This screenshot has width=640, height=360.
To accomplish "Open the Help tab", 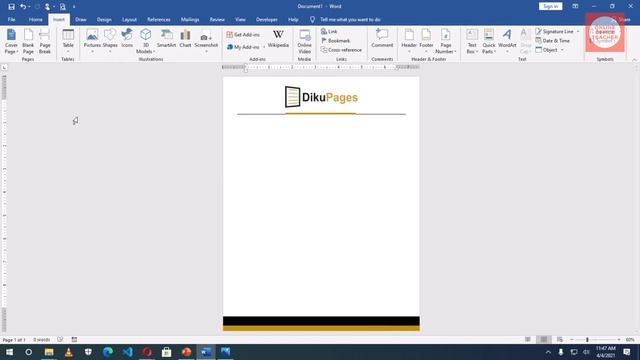I will 293,19.
